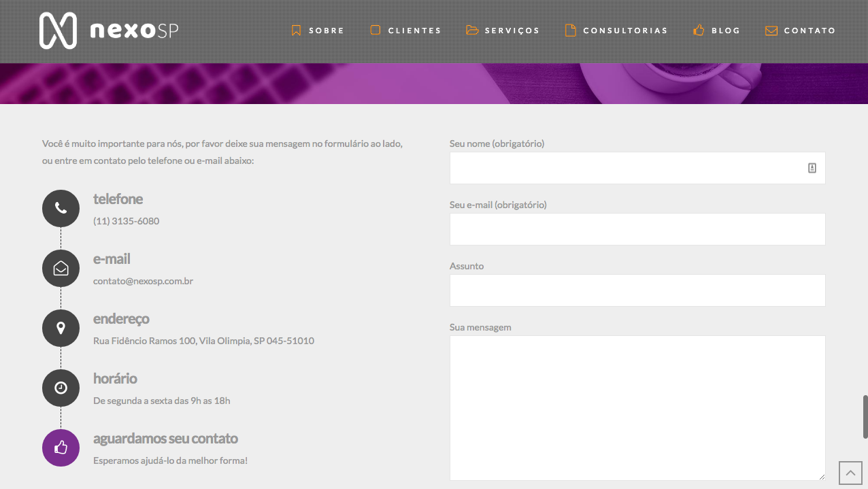Click the NexoSP logo in header
Screen dimensions: 868x489
[x=109, y=31]
